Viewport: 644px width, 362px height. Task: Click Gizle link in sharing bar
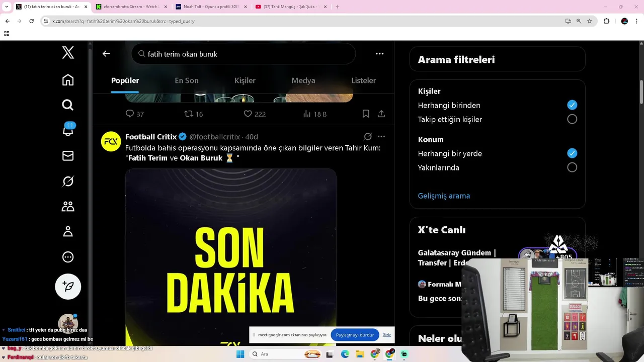(386, 335)
